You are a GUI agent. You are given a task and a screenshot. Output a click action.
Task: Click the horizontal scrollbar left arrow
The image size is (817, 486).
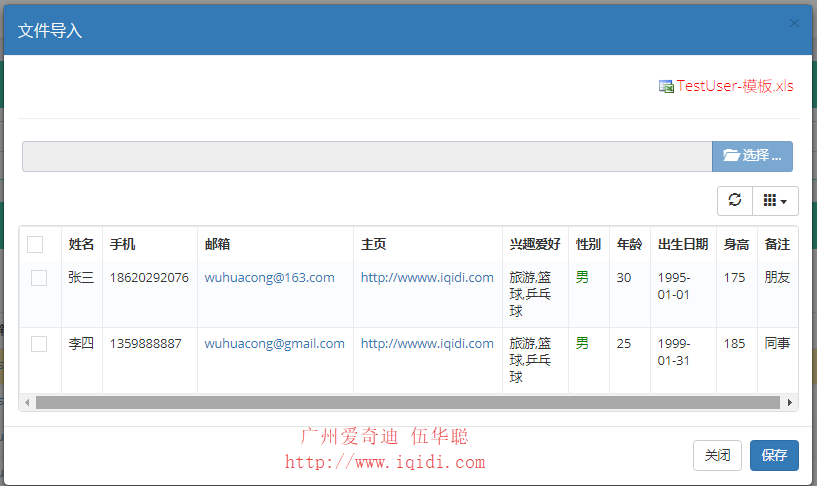pyautogui.click(x=27, y=402)
